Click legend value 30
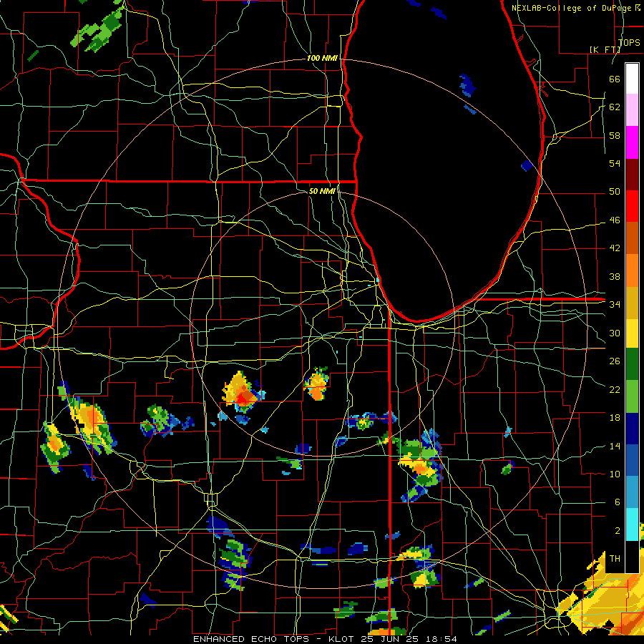644x644 pixels. [x=615, y=333]
